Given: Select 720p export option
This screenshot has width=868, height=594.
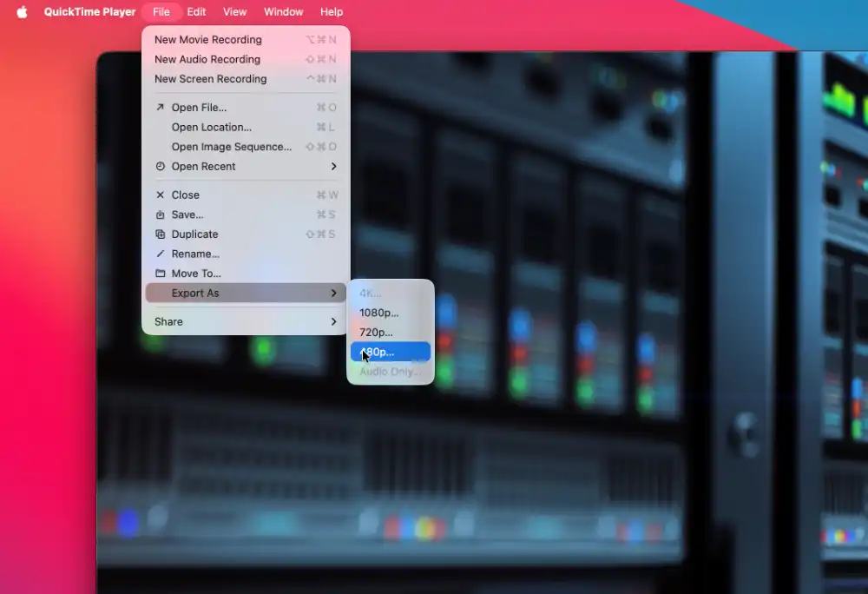Looking at the screenshot, I should click(376, 333).
